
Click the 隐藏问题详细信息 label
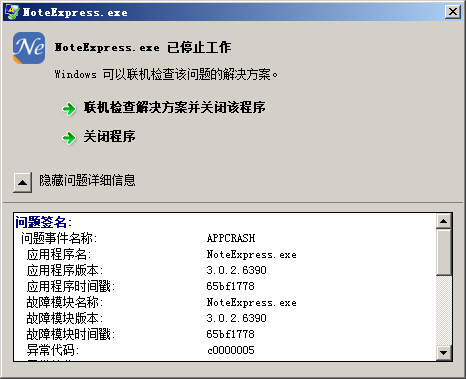(87, 180)
